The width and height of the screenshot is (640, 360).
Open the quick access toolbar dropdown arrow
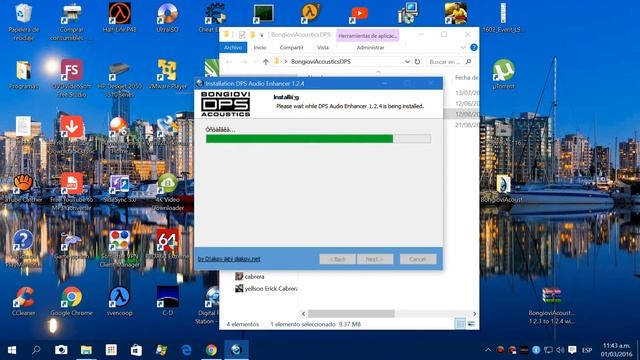[x=262, y=35]
